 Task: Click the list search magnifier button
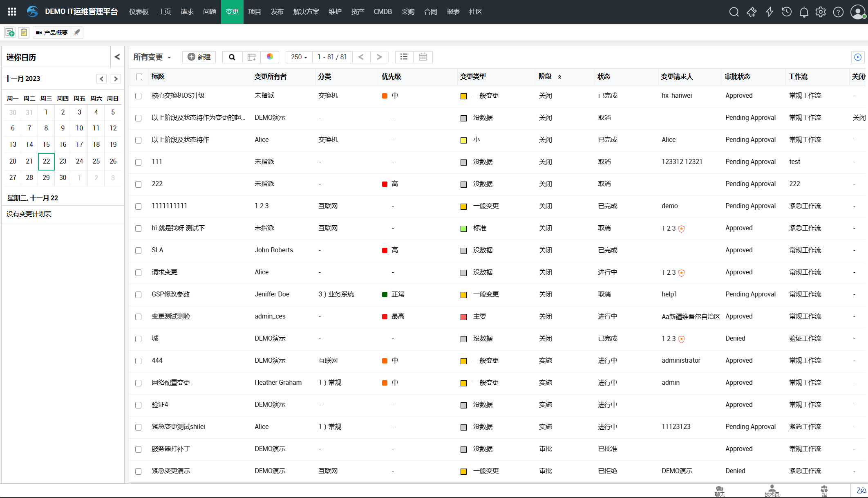point(232,57)
